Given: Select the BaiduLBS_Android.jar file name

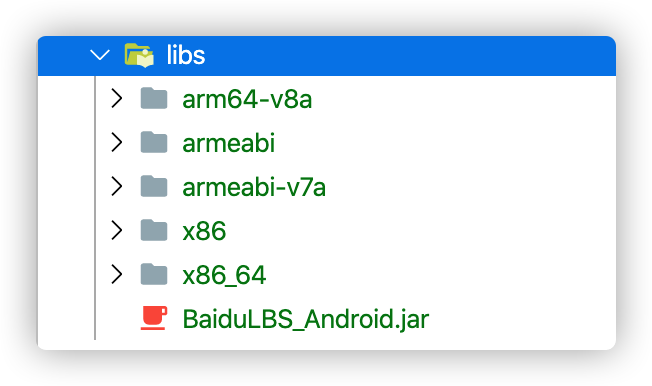Looking at the screenshot, I should click(x=306, y=320).
